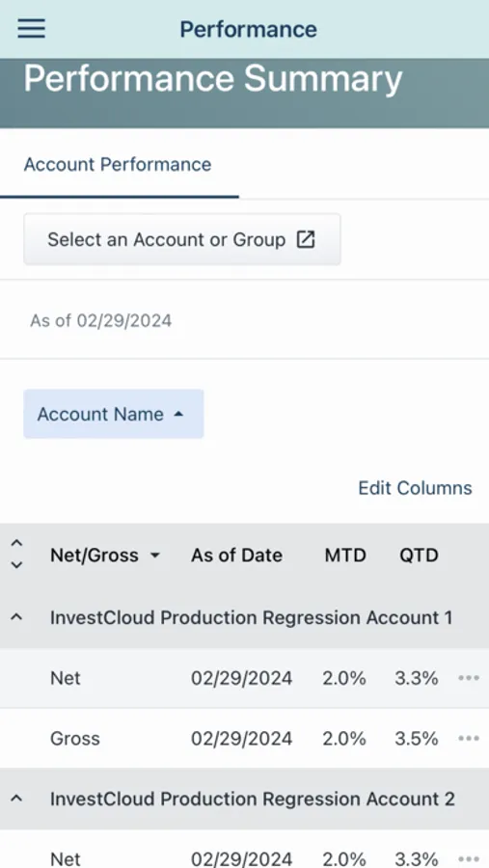Click the As of 02/29/2024 label
This screenshot has height=868, width=489.
click(101, 320)
